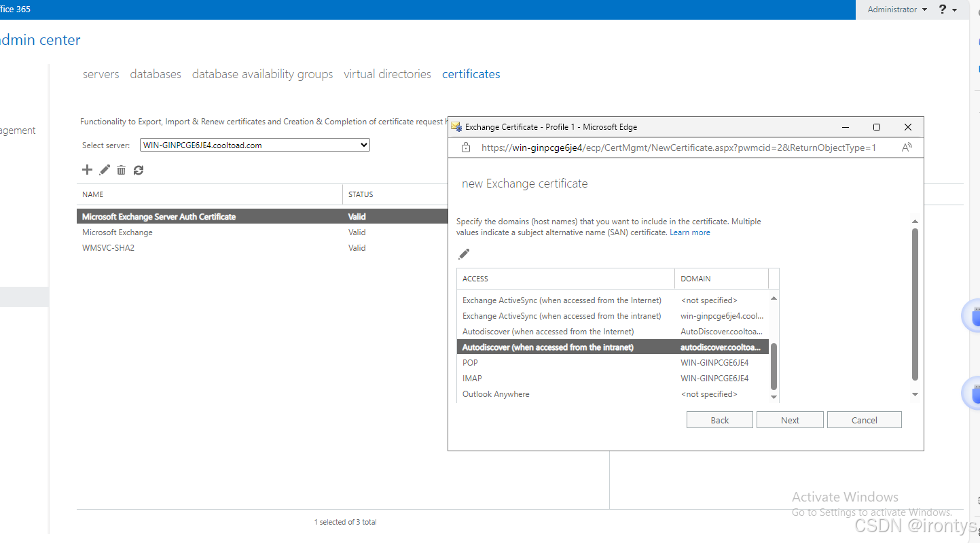Select Autodiscover from the Internet row

tap(613, 332)
